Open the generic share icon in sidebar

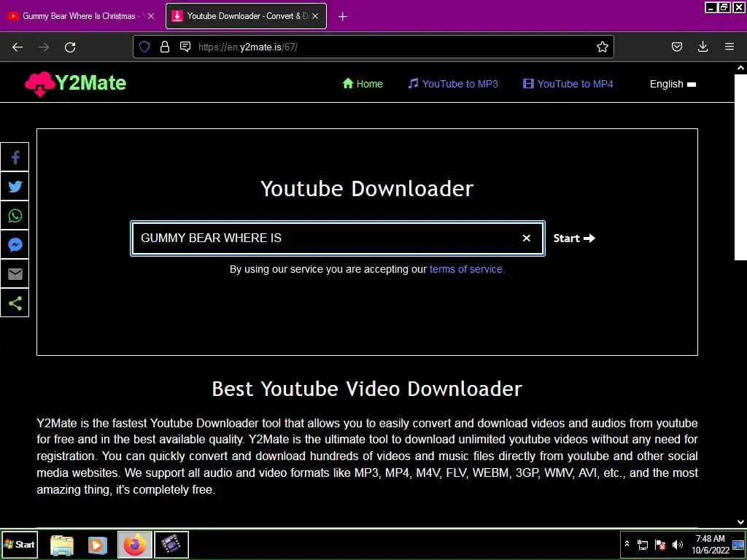[x=15, y=303]
